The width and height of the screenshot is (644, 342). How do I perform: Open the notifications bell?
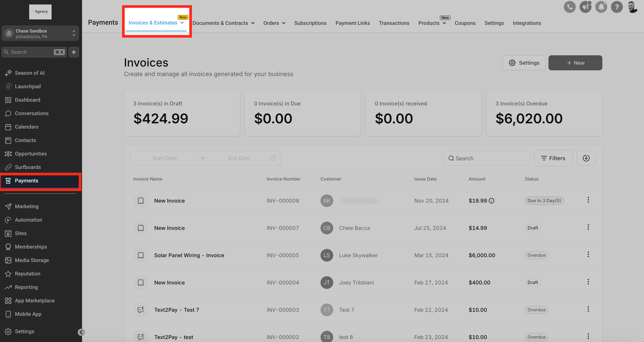point(601,7)
